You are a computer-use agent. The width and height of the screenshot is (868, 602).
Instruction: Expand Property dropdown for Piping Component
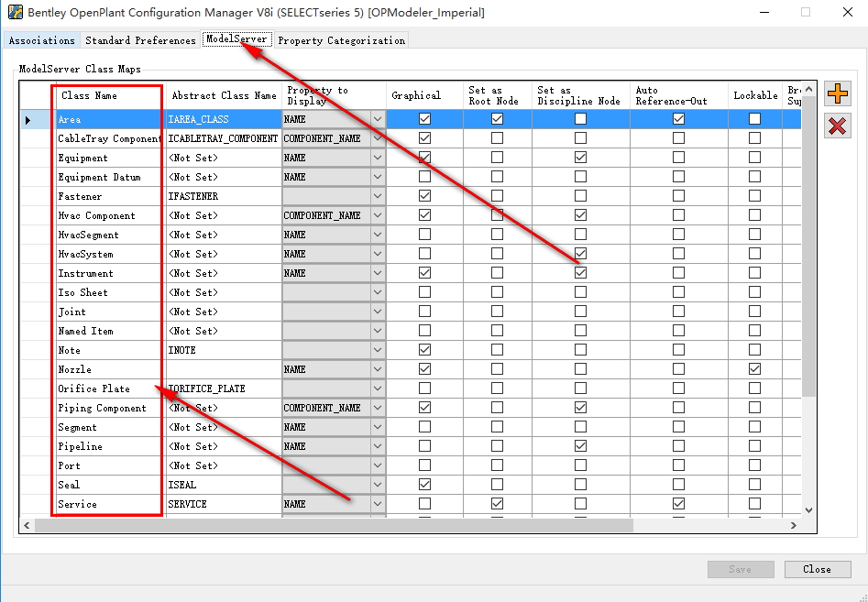[378, 408]
